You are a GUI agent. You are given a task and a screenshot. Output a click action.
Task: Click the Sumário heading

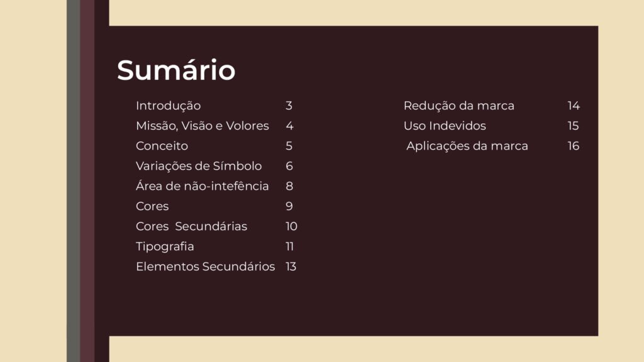tap(176, 70)
